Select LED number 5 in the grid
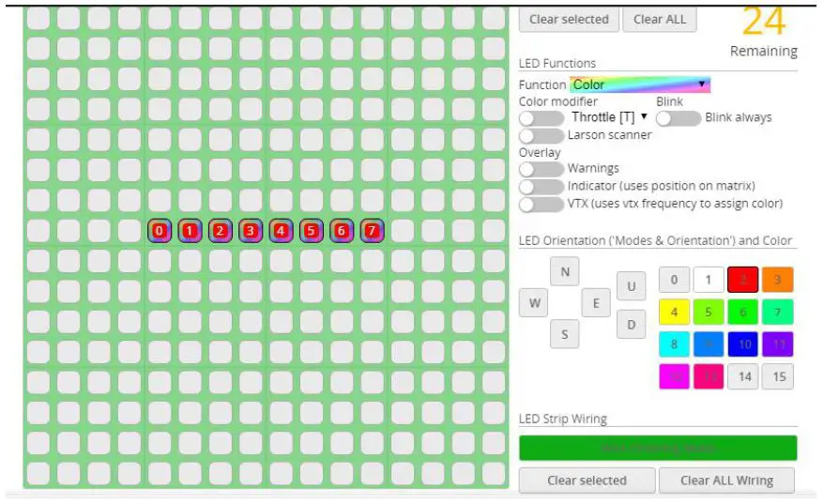The width and height of the screenshot is (824, 504). 311,231
